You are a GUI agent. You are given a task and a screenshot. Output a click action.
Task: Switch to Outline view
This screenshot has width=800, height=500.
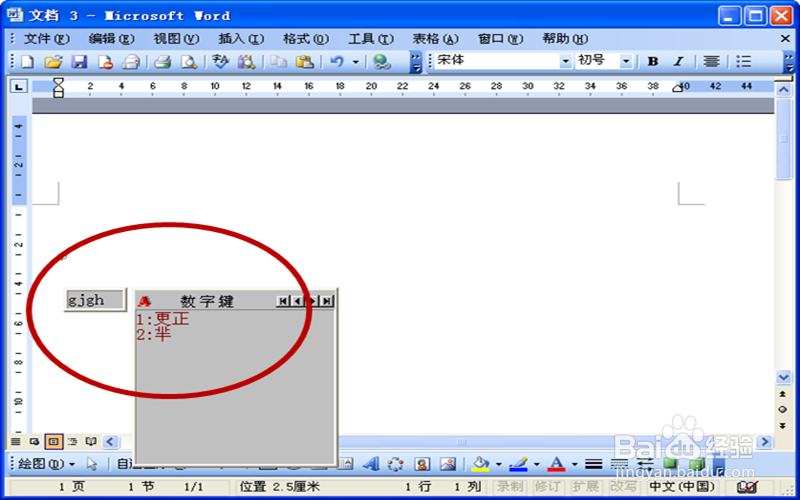72,441
